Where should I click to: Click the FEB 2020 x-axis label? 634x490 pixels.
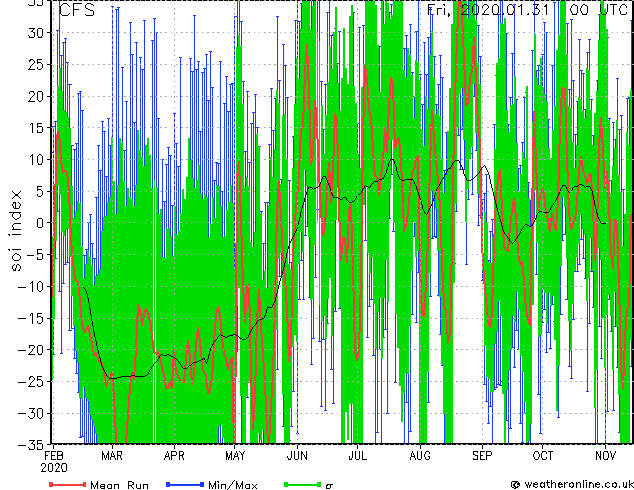(x=54, y=462)
